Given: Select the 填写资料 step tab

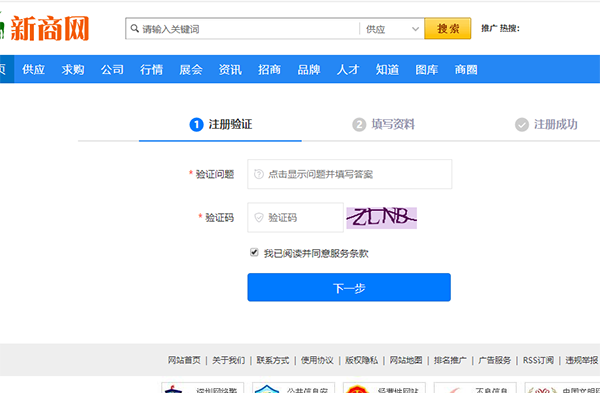Looking at the screenshot, I should (383, 124).
